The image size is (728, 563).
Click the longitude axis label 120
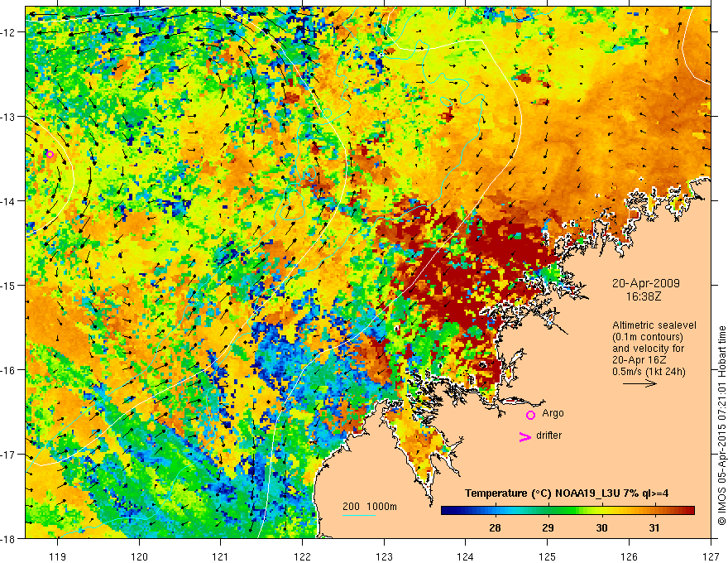pyautogui.click(x=139, y=556)
